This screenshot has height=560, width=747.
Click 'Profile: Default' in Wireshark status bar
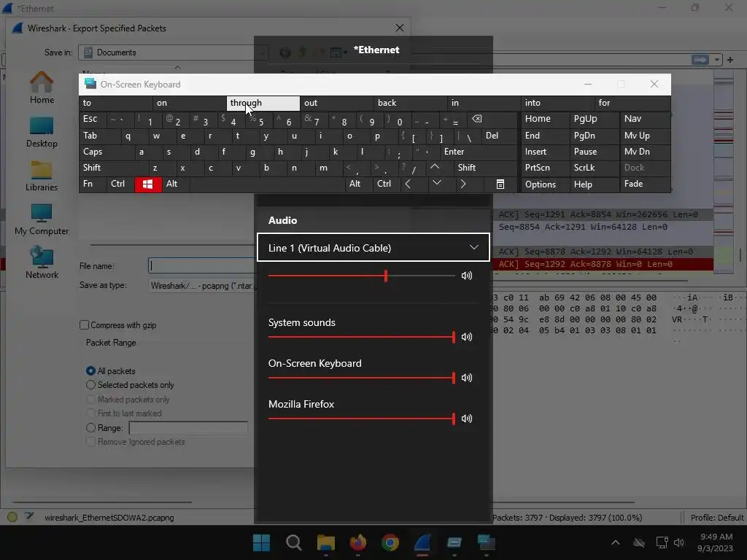click(x=717, y=518)
